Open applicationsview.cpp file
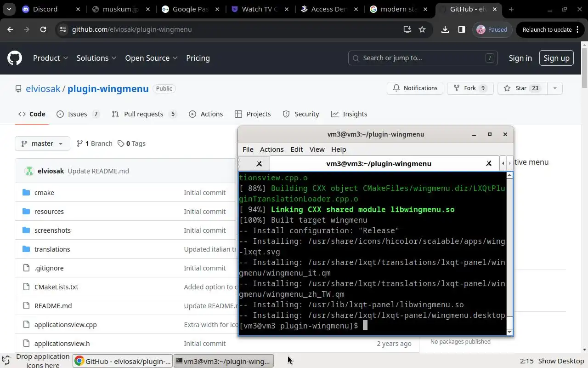 [66, 325]
